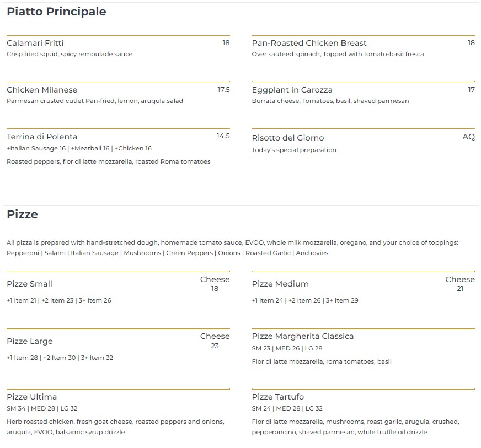Open the Risotto del Giorno item
The height and width of the screenshot is (448, 481).
pos(287,138)
